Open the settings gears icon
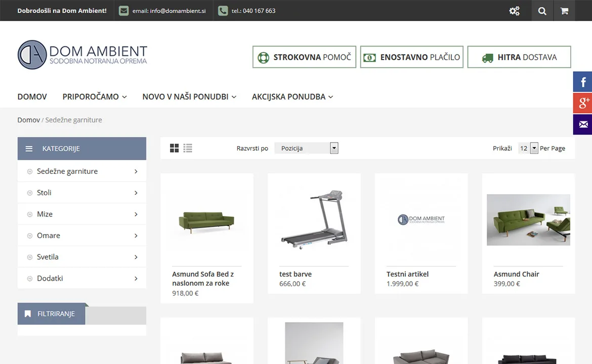The height and width of the screenshot is (364, 592). pos(514,11)
